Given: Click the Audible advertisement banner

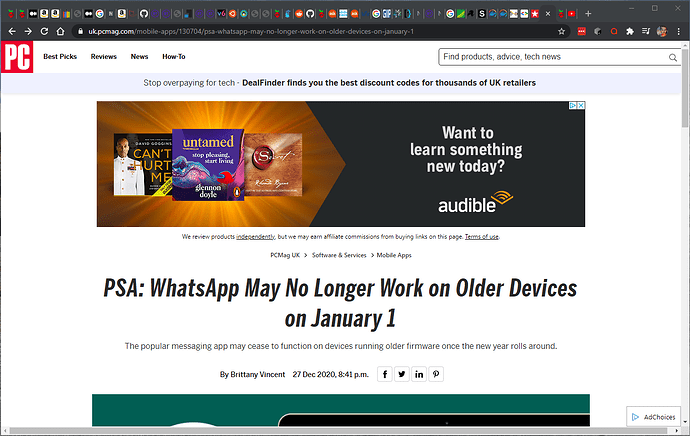Looking at the screenshot, I should (341, 164).
